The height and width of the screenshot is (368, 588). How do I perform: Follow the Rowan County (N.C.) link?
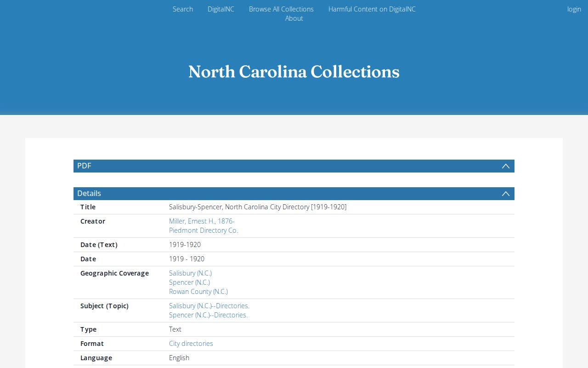198,292
